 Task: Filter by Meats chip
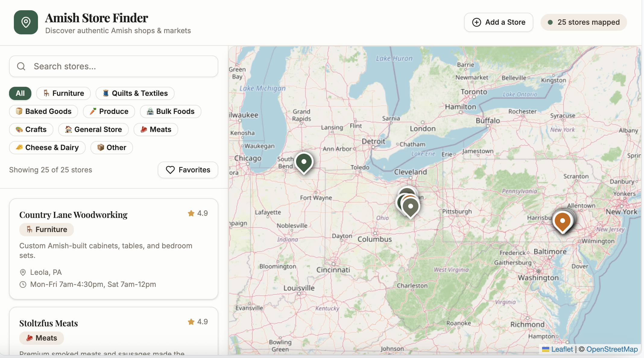pyautogui.click(x=156, y=130)
